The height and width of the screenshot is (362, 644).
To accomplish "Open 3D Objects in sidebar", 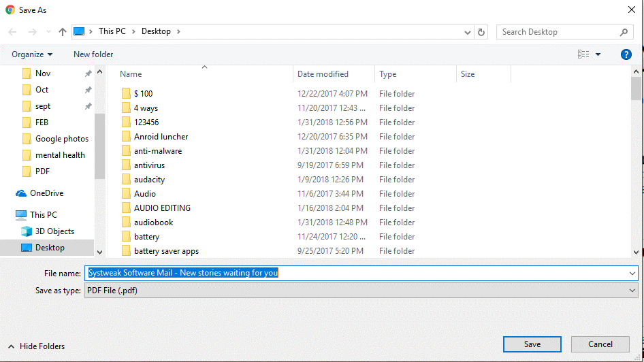I will pyautogui.click(x=54, y=231).
